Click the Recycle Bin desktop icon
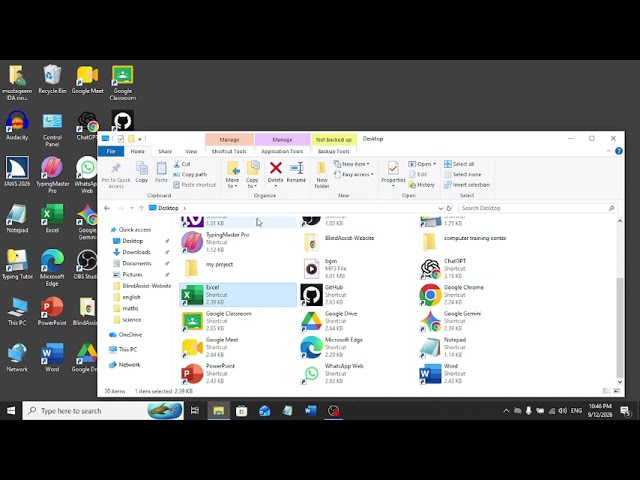This screenshot has height=480, width=640. pos(52,79)
